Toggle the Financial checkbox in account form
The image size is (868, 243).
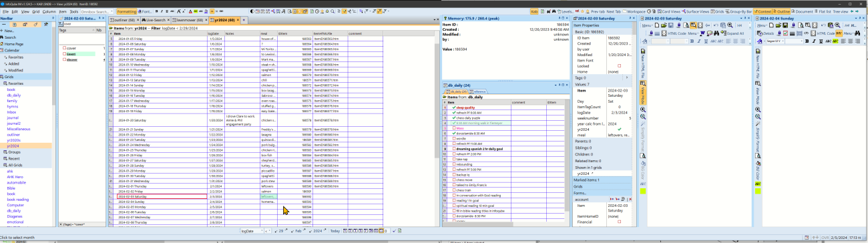[x=619, y=222]
